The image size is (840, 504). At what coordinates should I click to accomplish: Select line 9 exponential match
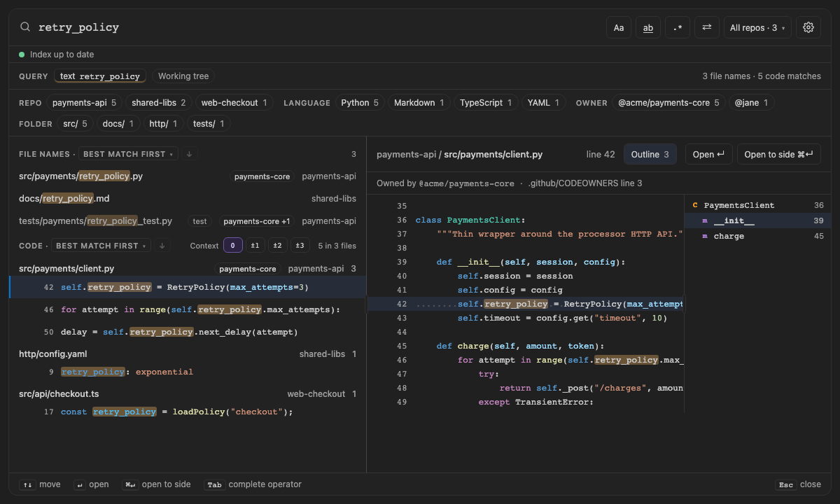tap(188, 372)
